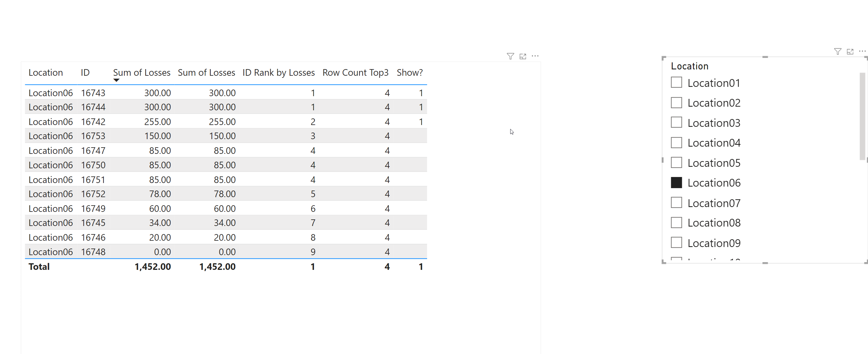The image size is (868, 354).
Task: Select ID cell 16745
Action: [x=93, y=223]
